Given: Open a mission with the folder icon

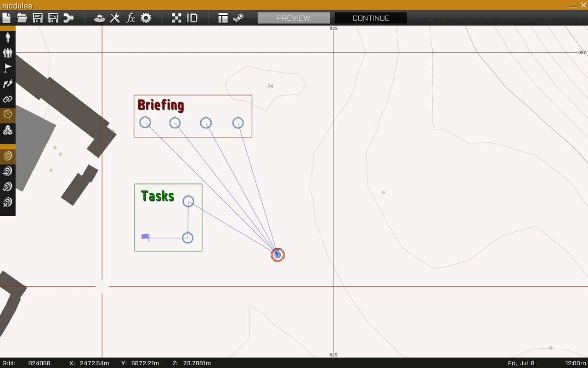Looking at the screenshot, I should pyautogui.click(x=22, y=18).
